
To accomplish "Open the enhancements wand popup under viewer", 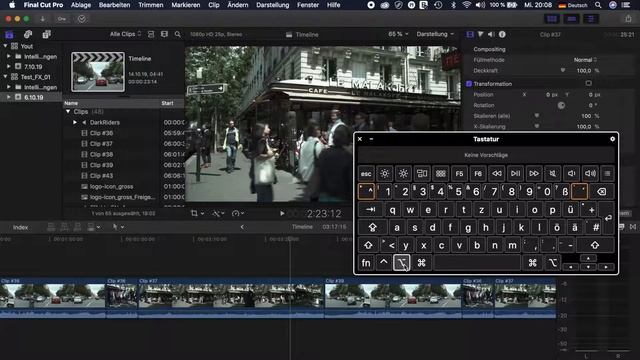I will 218,213.
